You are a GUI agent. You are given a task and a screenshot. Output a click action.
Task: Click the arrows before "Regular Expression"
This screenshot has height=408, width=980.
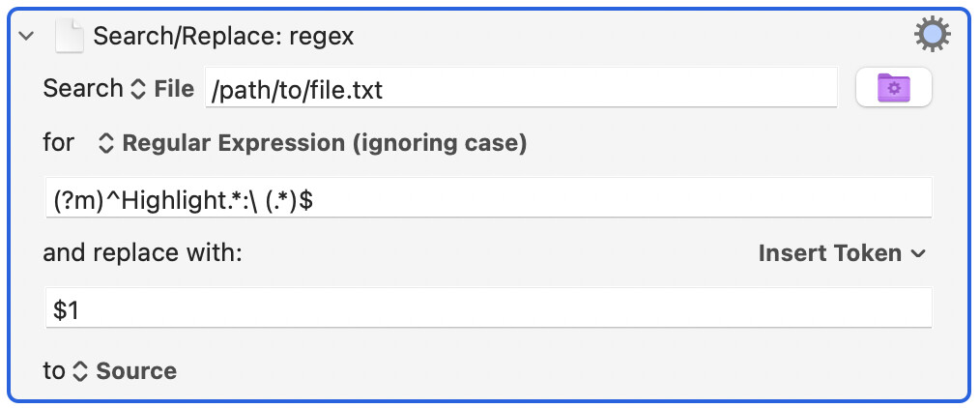coord(106,144)
